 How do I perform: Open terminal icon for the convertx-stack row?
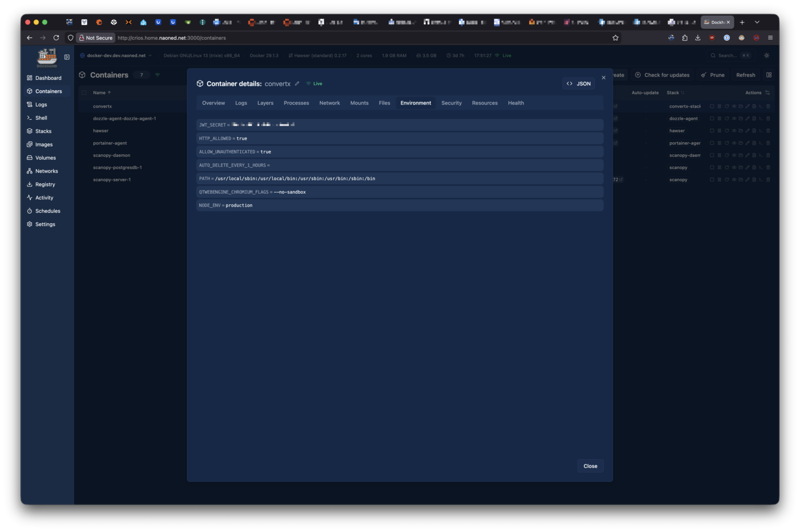click(x=761, y=106)
